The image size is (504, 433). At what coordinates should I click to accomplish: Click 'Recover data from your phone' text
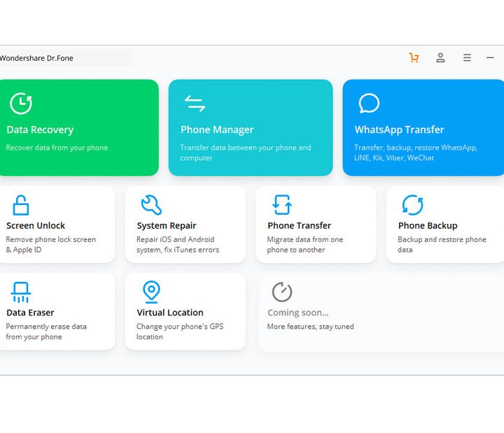pos(57,148)
